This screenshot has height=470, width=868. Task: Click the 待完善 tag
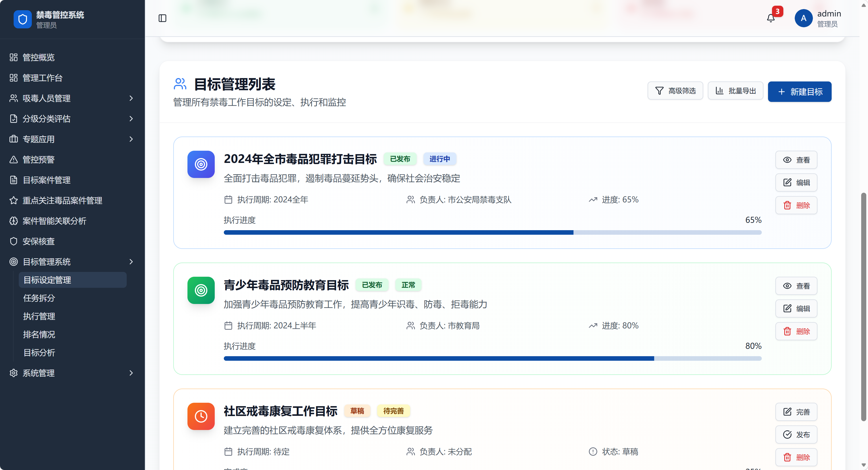coord(394,411)
